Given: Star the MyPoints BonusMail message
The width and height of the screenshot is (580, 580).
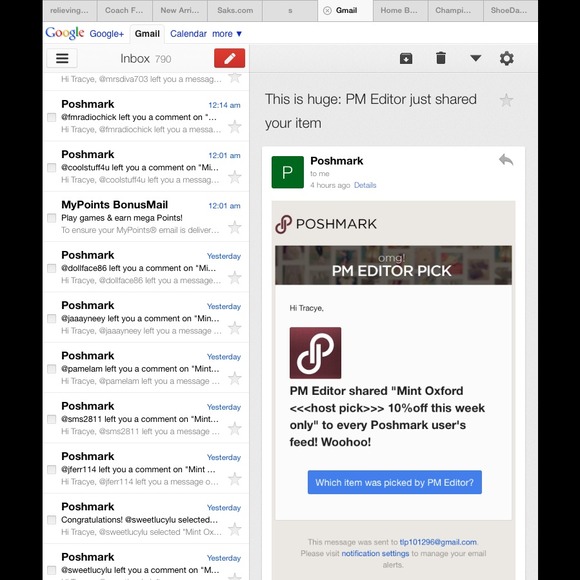Looking at the screenshot, I should point(235,227).
